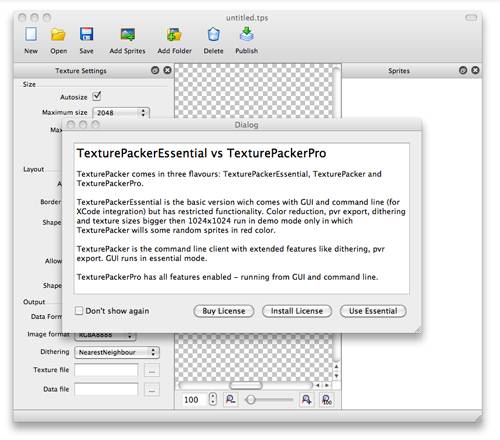Viewport: 500px width, 440px height.
Task: Click the zoom out magnifier icon
Action: point(230,399)
